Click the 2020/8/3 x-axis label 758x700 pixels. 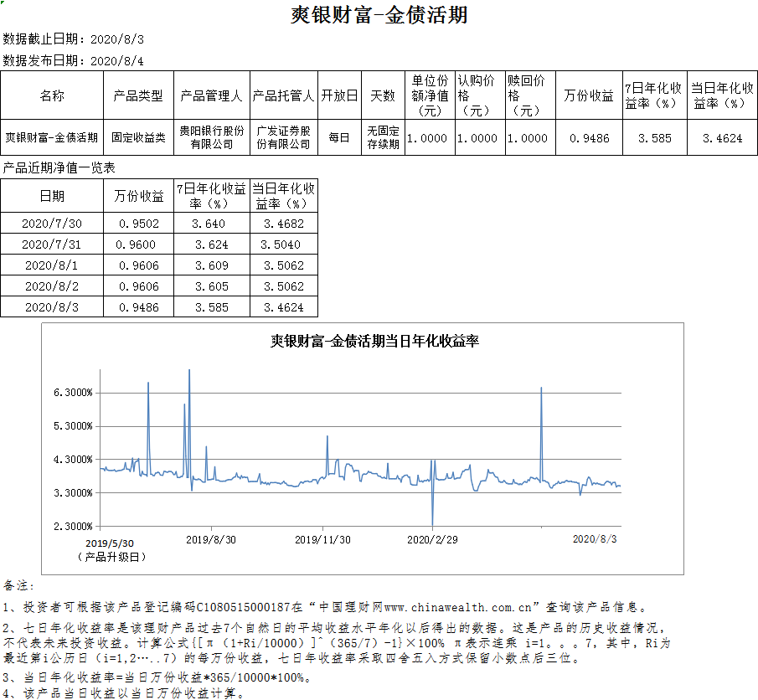click(x=595, y=539)
